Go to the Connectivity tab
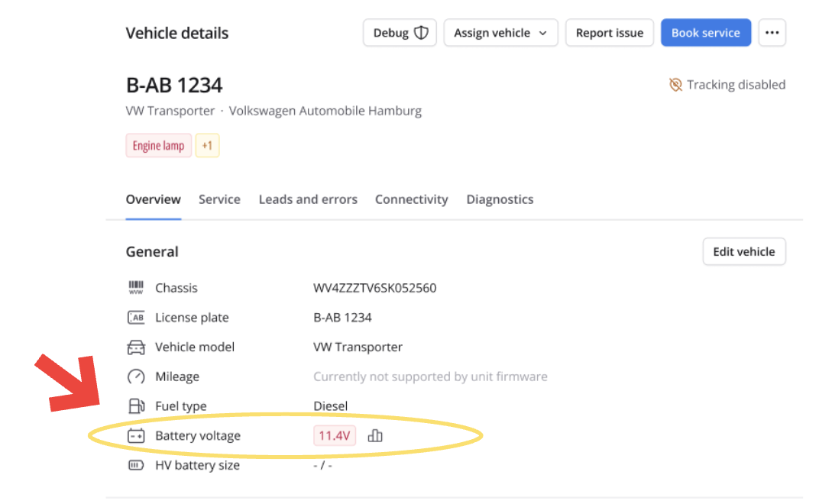Screen dimensions: 819x504 coord(411,199)
